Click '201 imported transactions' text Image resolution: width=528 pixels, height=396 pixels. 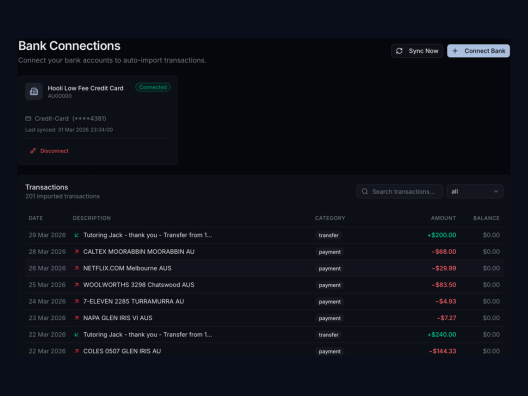pyautogui.click(x=63, y=196)
